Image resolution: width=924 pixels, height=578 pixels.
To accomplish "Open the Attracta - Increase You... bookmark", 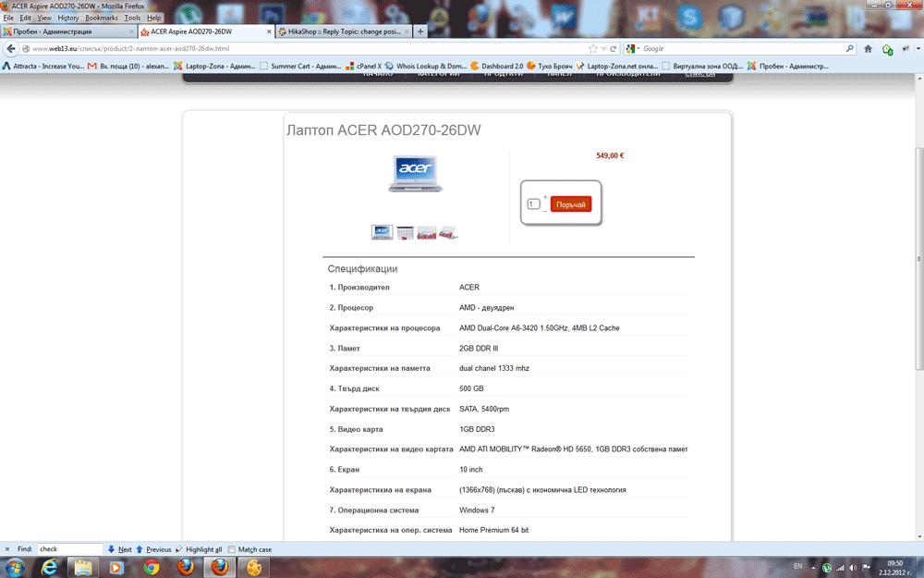I will coord(43,66).
